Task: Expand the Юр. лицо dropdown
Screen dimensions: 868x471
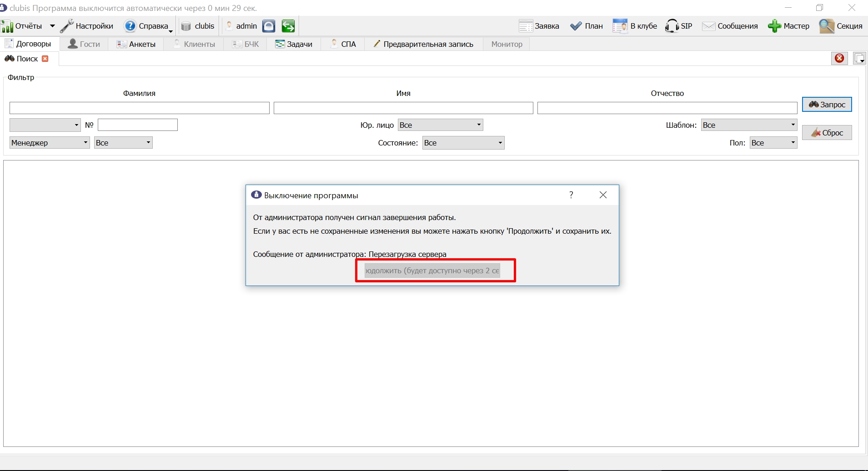Action: click(440, 125)
